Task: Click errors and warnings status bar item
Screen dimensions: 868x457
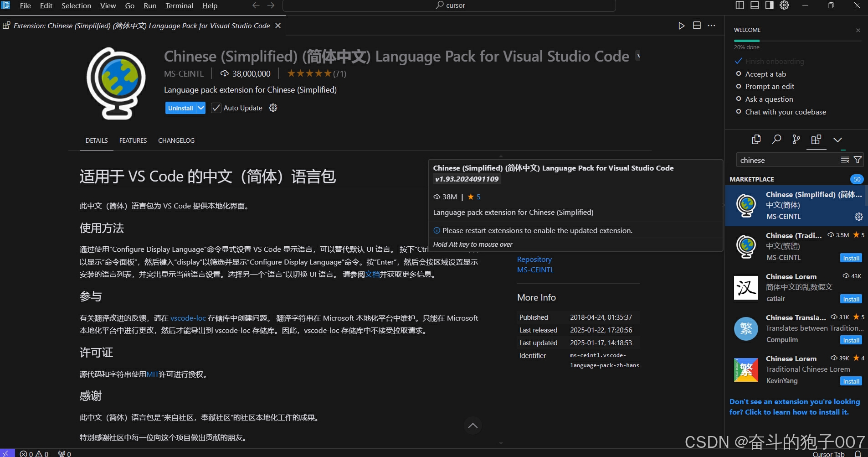Action: coord(34,453)
